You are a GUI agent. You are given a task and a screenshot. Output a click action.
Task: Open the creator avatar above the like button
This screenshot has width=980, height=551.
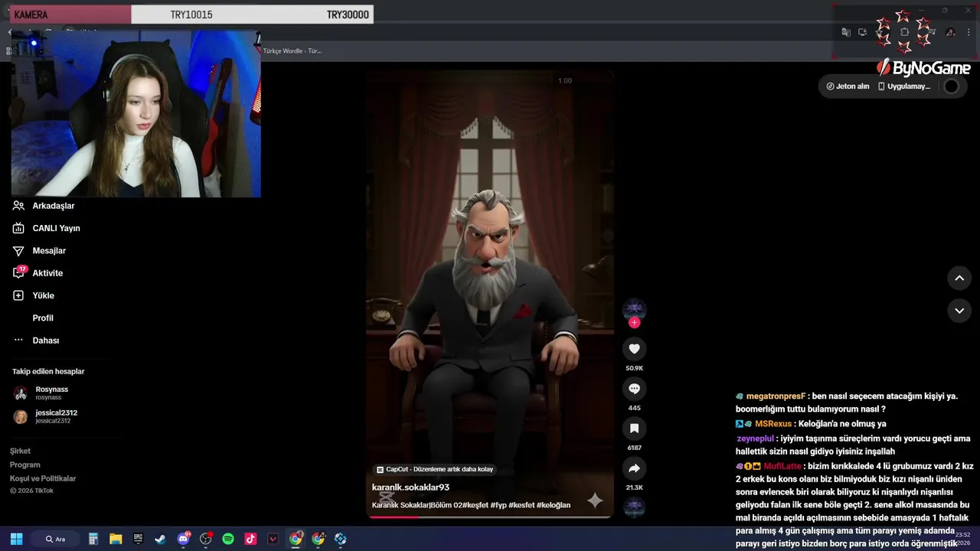coord(634,310)
